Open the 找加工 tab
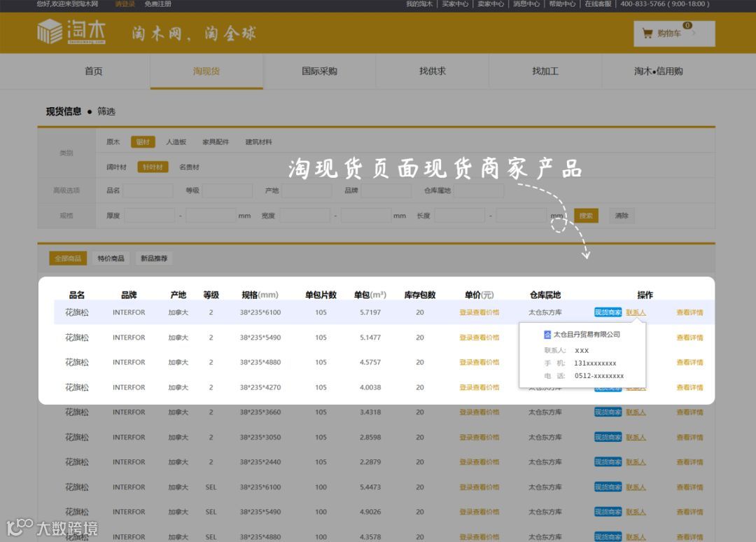The width and height of the screenshot is (756, 542). 545,71
